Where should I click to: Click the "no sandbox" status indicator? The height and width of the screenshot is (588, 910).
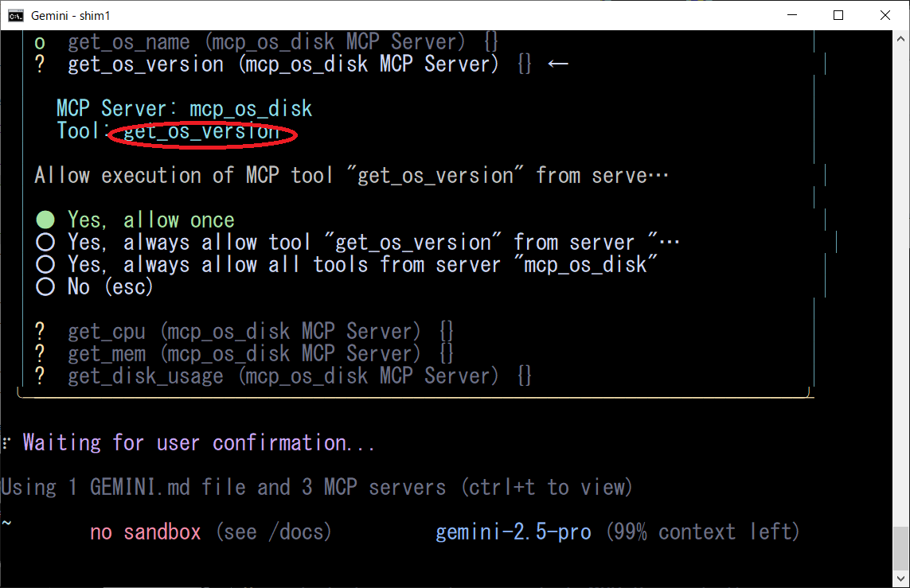[x=146, y=532]
